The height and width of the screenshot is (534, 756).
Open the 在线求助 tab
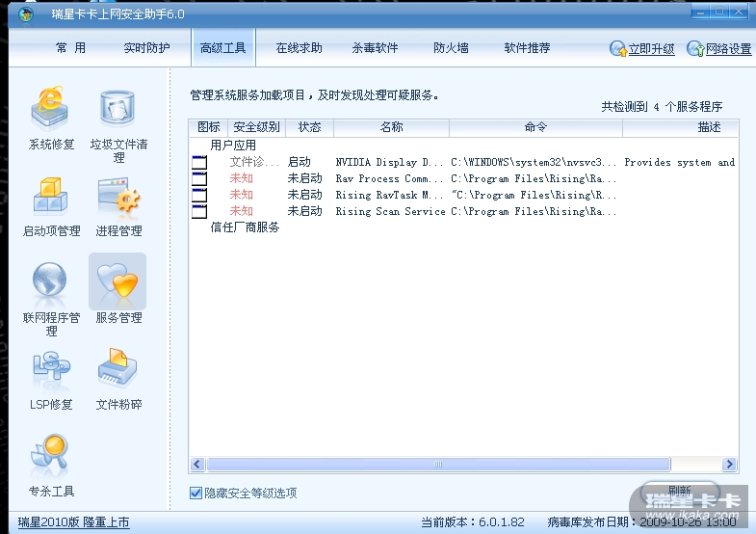299,48
